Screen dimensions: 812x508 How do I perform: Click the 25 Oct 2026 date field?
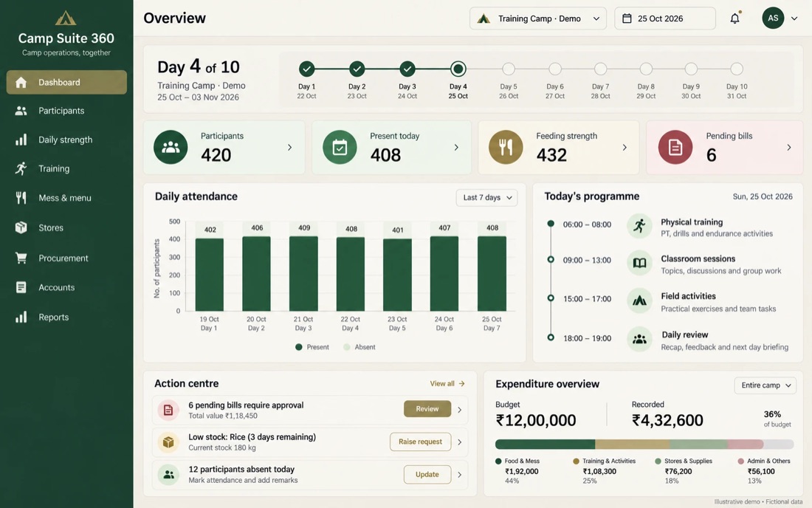pos(665,18)
